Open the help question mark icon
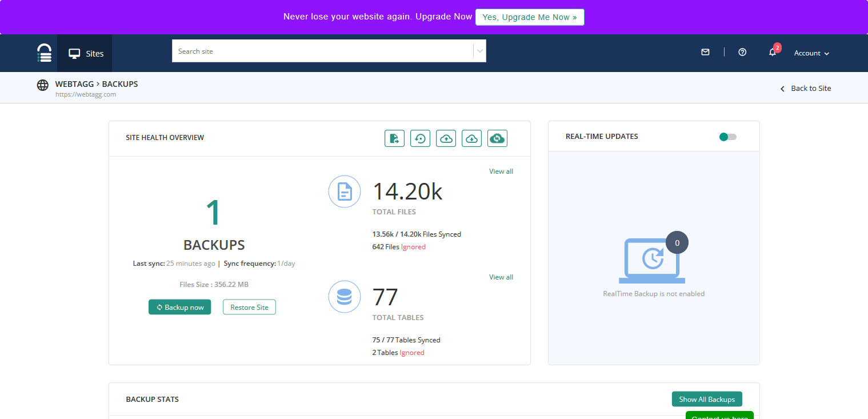The width and height of the screenshot is (868, 419). pyautogui.click(x=742, y=52)
